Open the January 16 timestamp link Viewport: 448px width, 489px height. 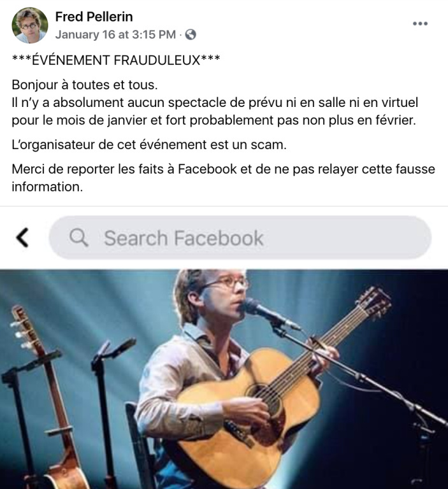tap(114, 34)
